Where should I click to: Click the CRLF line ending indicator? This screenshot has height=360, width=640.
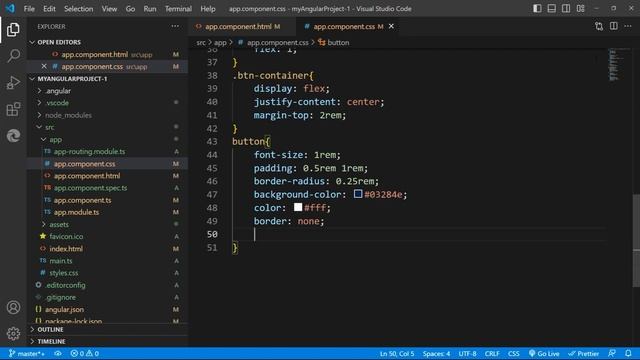click(492, 353)
